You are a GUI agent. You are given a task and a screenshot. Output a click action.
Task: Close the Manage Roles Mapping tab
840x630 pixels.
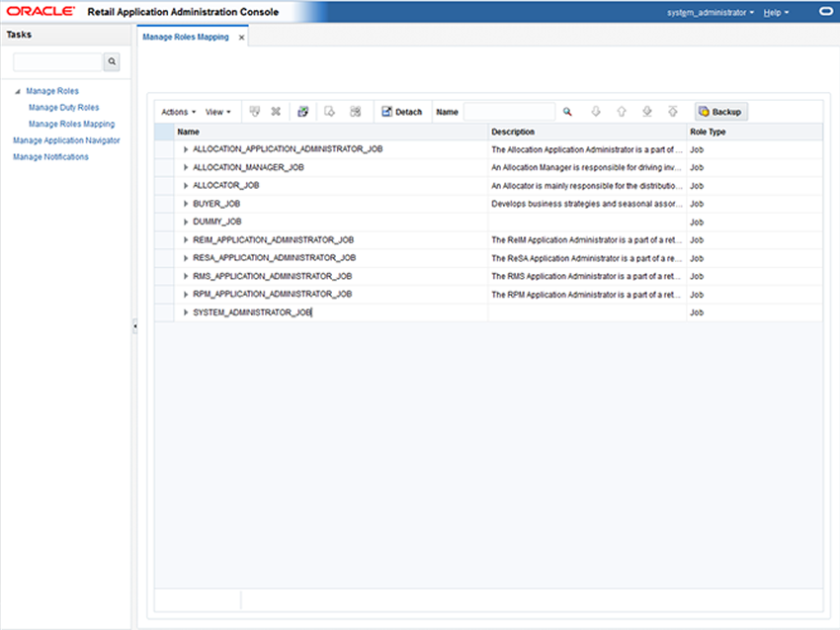tap(241, 37)
